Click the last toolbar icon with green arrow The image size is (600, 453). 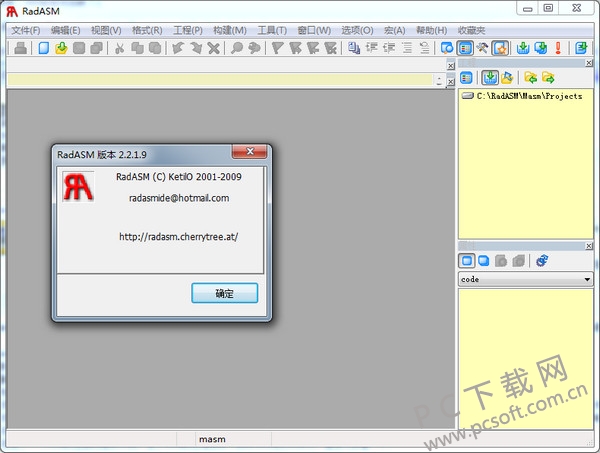(581, 48)
